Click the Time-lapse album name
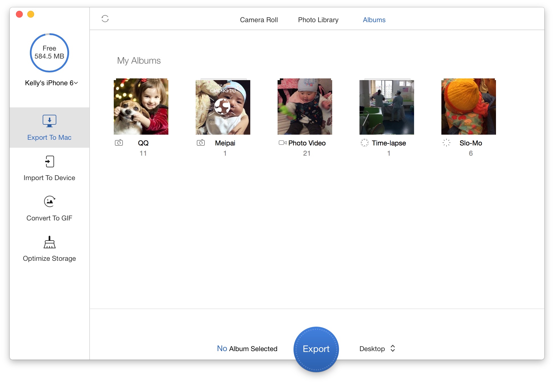 point(389,143)
